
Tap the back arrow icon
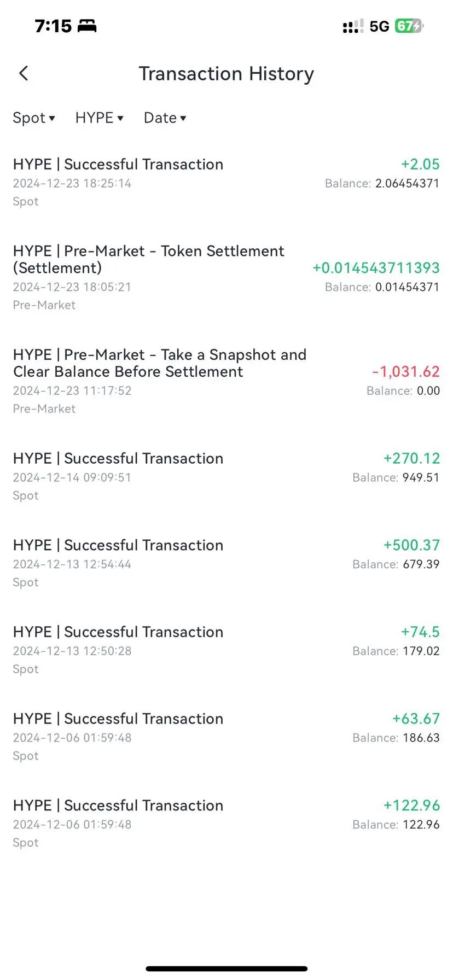(x=24, y=73)
